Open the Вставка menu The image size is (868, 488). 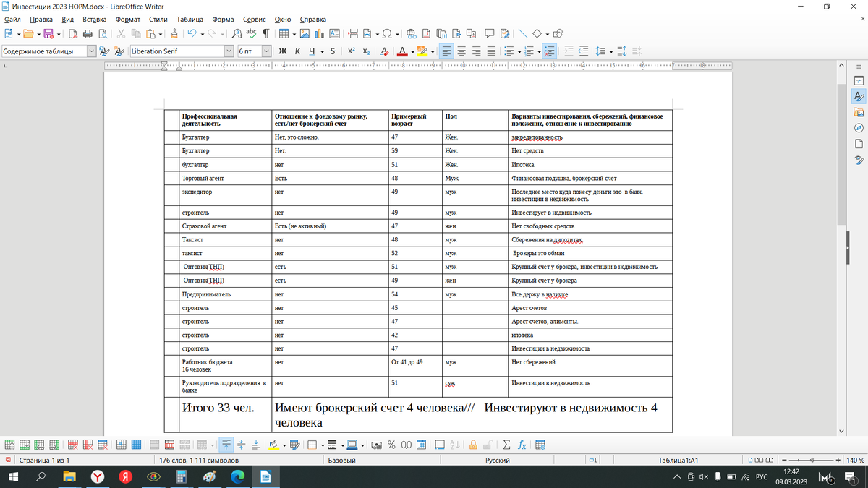(x=95, y=19)
